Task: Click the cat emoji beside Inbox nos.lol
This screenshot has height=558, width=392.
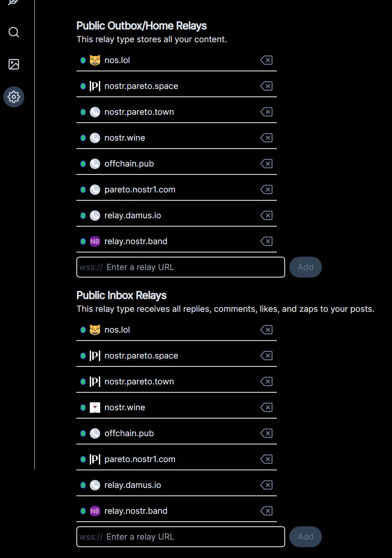Action: click(x=95, y=330)
